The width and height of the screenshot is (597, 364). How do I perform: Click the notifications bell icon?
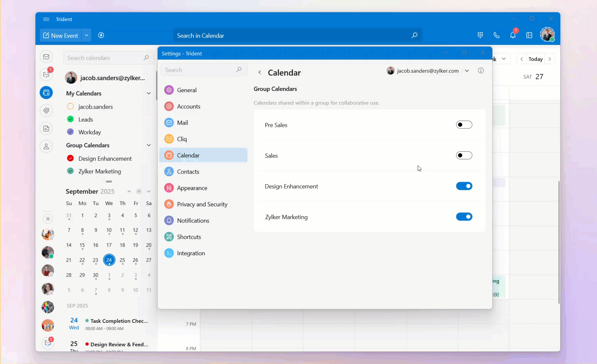click(x=513, y=35)
